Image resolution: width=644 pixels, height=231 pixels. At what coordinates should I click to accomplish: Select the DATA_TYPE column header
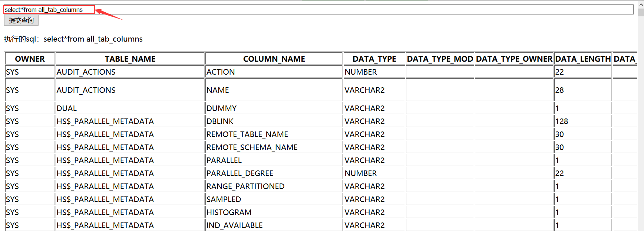click(374, 59)
